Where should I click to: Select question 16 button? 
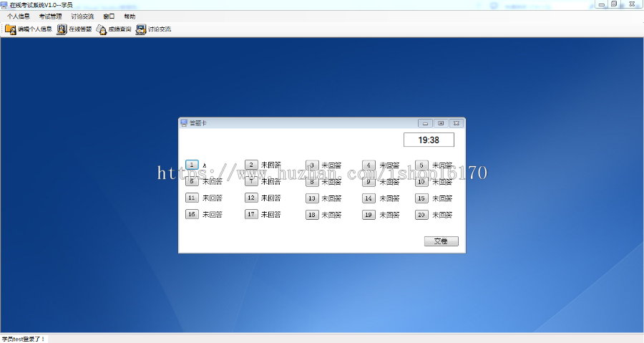[192, 214]
